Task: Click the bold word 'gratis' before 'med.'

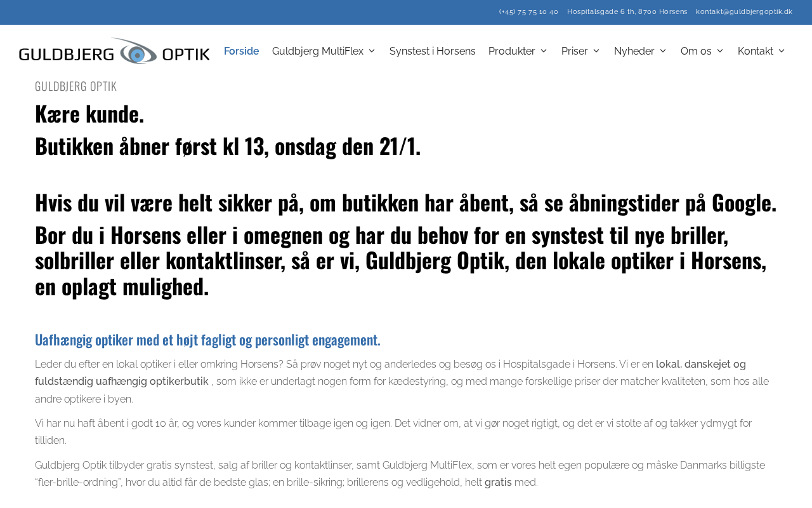Action: pyautogui.click(x=498, y=483)
